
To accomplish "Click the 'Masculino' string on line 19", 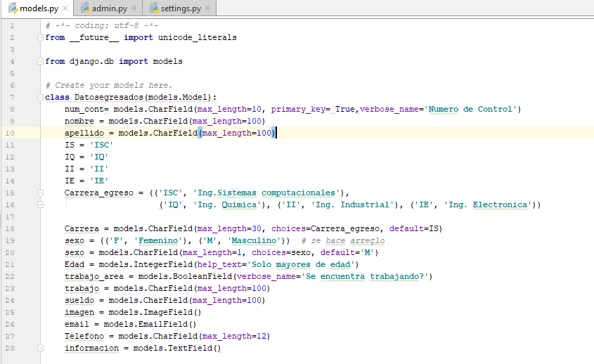I will 254,240.
